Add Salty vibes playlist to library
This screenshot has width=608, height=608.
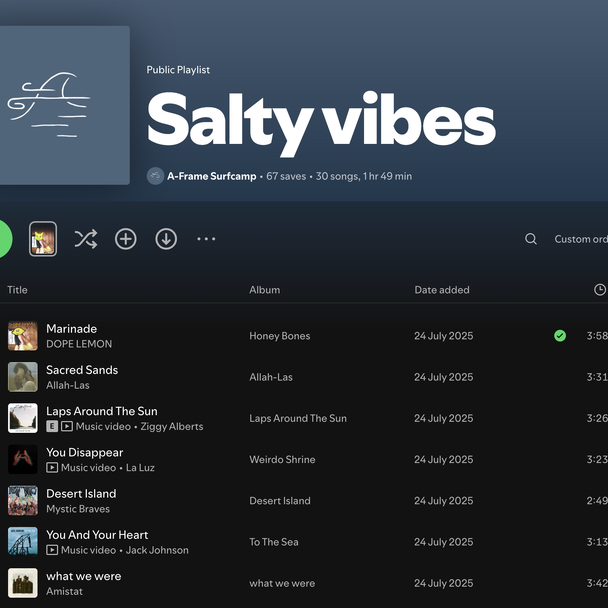[126, 239]
